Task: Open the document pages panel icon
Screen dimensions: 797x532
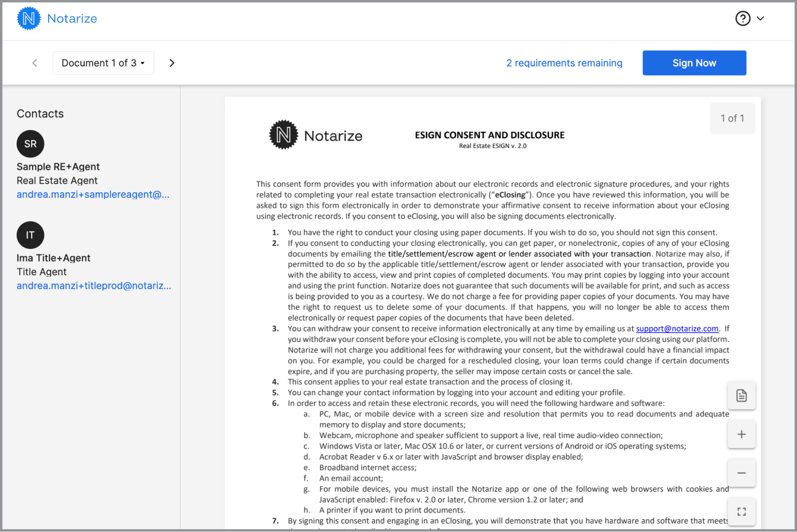Action: pyautogui.click(x=741, y=396)
